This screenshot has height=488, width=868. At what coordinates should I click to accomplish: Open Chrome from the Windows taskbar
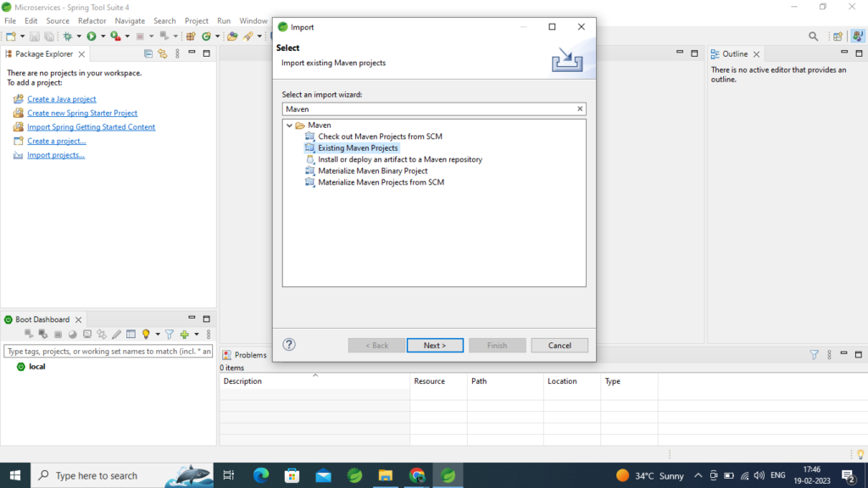click(417, 475)
